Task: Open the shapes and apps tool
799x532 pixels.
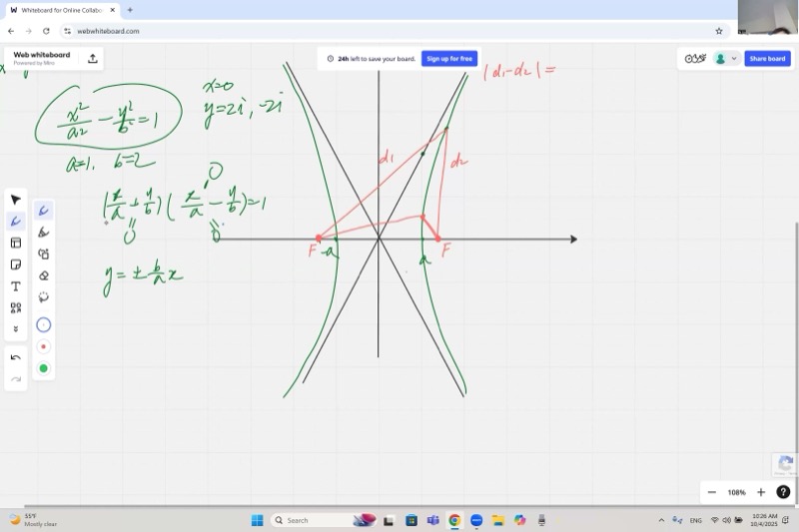Action: [16, 308]
